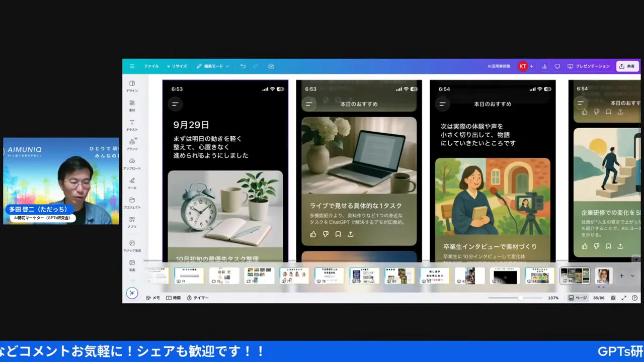Click the Canva assistant sparkle button
Viewport: 644px width, 362px height.
[132, 293]
